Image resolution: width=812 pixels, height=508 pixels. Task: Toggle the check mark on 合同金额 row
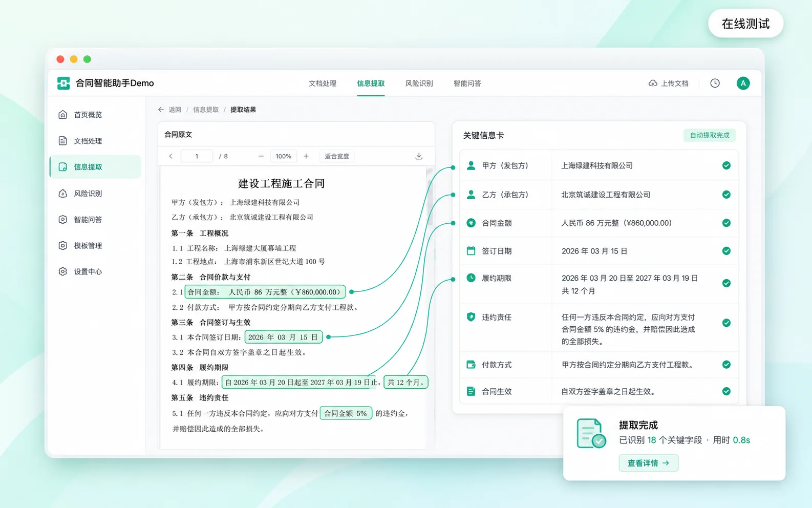coord(726,223)
